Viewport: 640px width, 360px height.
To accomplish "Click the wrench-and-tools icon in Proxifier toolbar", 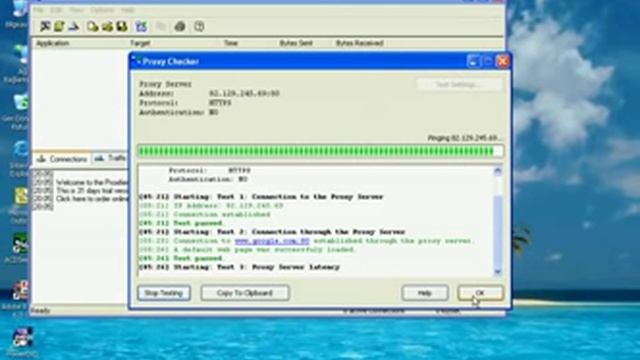I will pos(44,27).
